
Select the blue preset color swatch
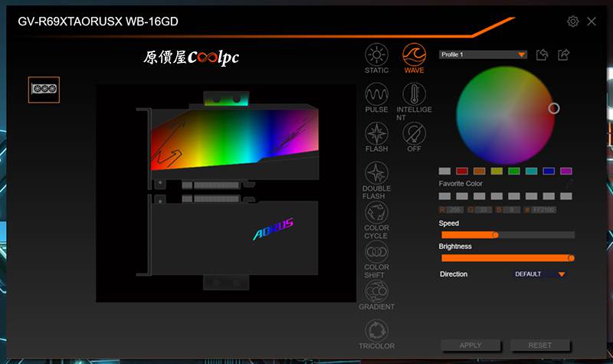click(549, 171)
